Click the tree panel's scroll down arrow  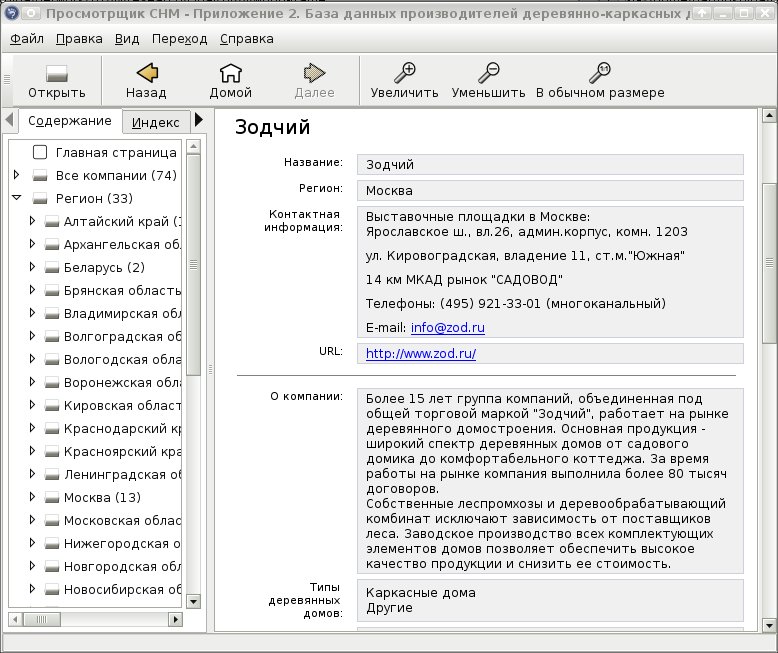click(194, 601)
